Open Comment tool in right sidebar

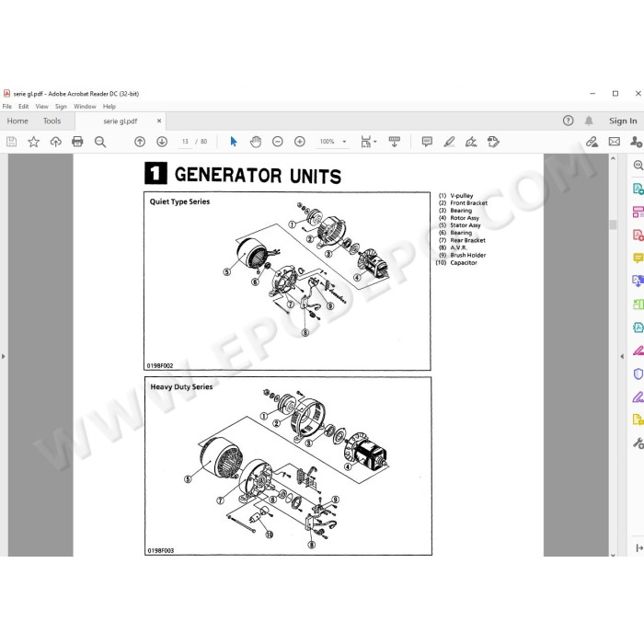pos(638,258)
